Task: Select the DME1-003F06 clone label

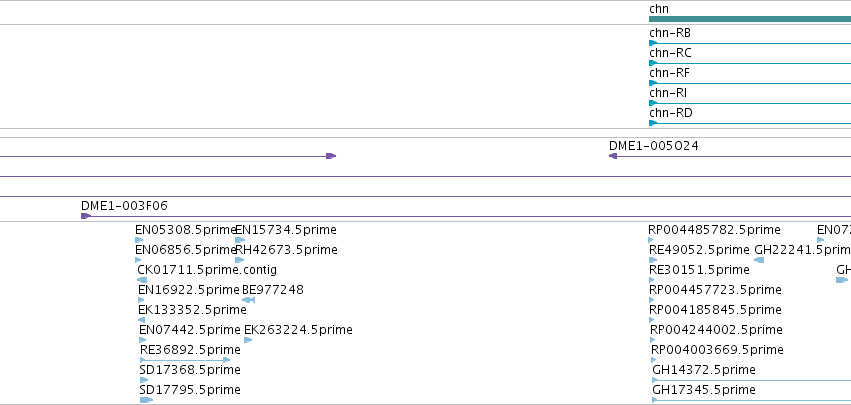Action: tap(124, 206)
